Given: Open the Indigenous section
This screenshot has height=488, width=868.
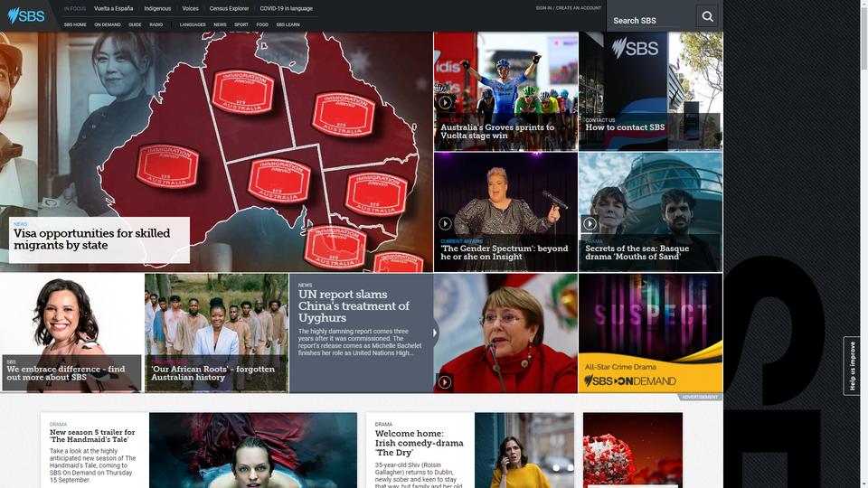Looking at the screenshot, I should tap(157, 9).
